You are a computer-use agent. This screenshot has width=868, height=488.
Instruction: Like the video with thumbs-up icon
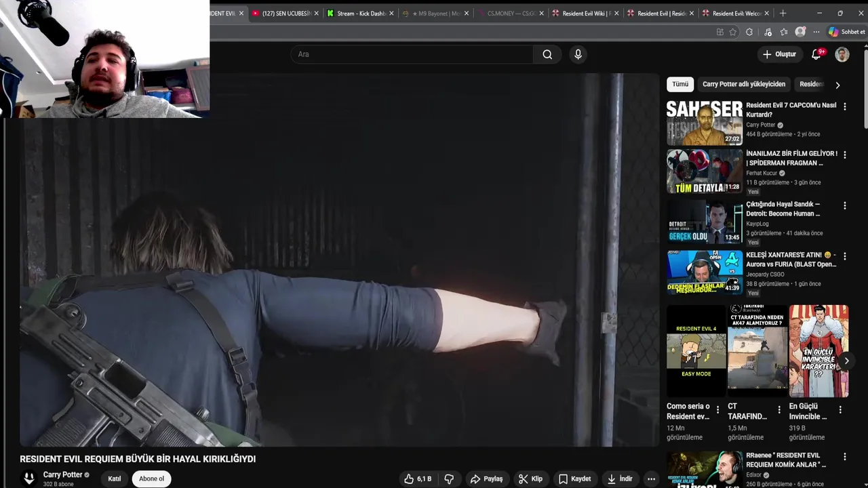418,479
